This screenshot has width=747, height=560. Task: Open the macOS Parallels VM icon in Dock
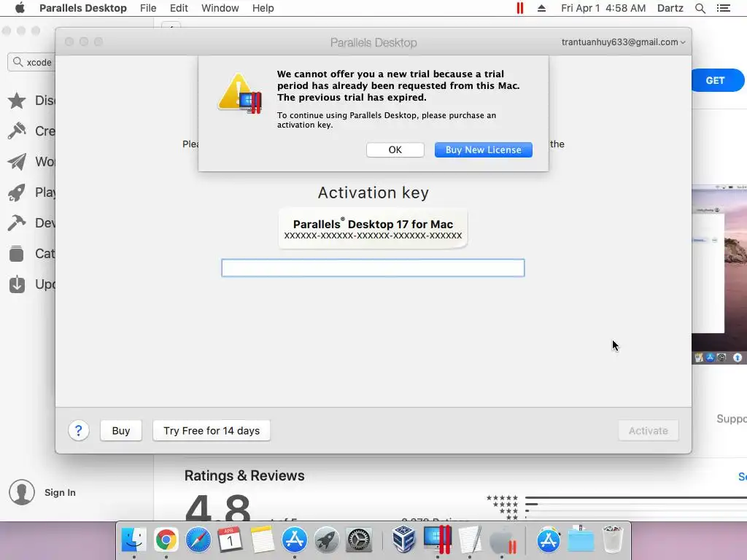pos(502,540)
